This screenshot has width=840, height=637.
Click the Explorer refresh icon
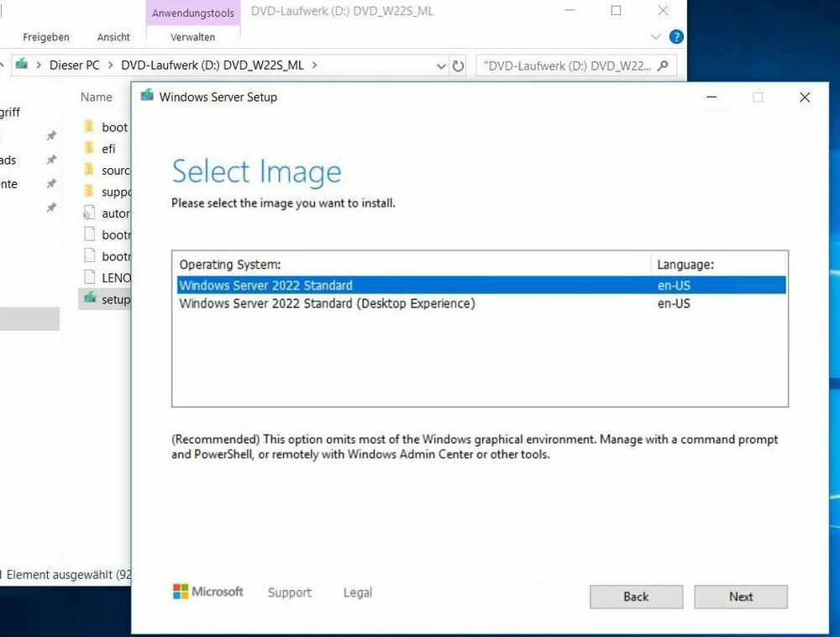click(458, 66)
